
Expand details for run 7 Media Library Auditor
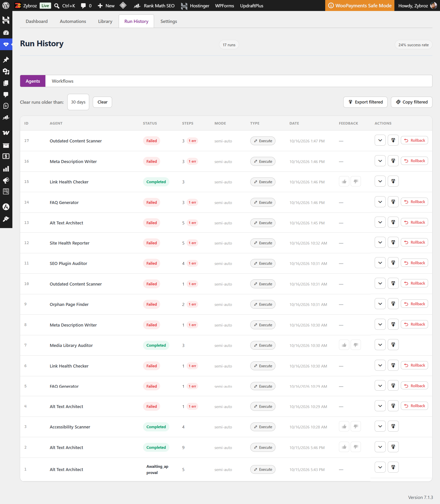380,345
